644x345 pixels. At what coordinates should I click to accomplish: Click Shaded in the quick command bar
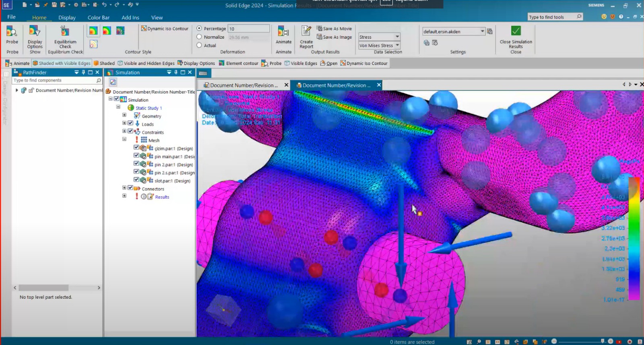[104, 63]
